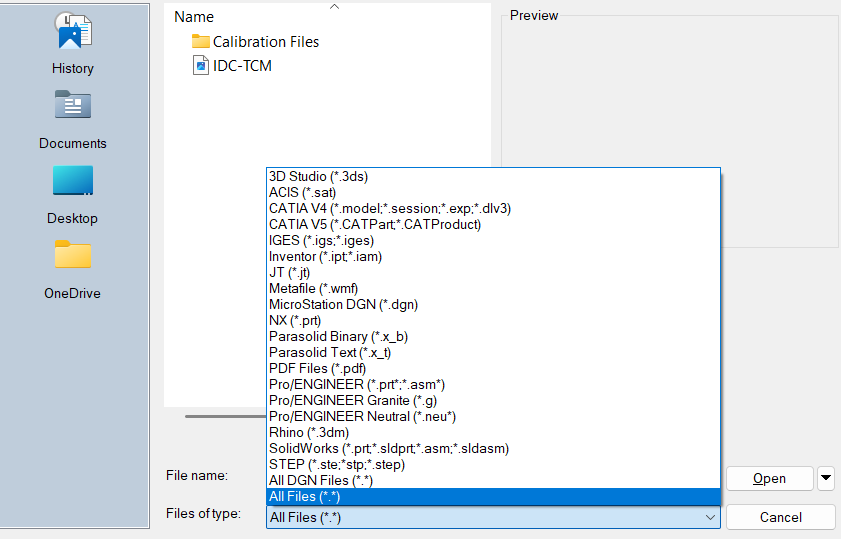Collapse the Files of type combo box
The image size is (841, 539).
pos(710,517)
